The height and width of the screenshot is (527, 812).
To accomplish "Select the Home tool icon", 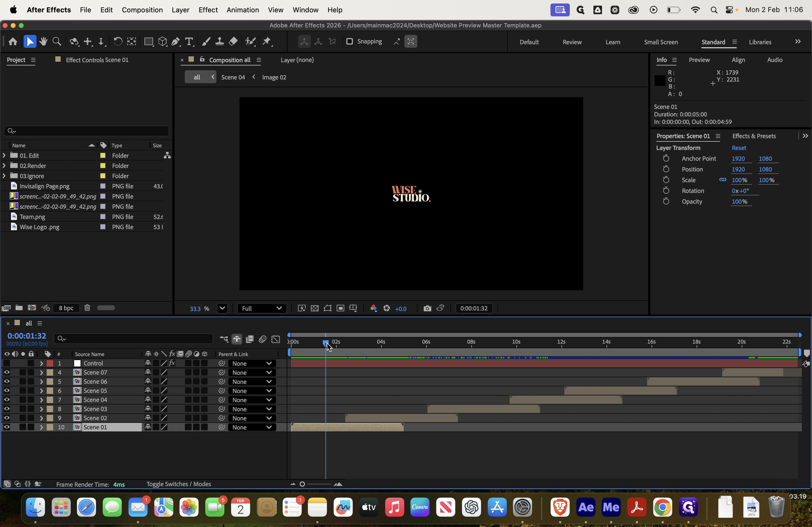I will click(x=13, y=41).
